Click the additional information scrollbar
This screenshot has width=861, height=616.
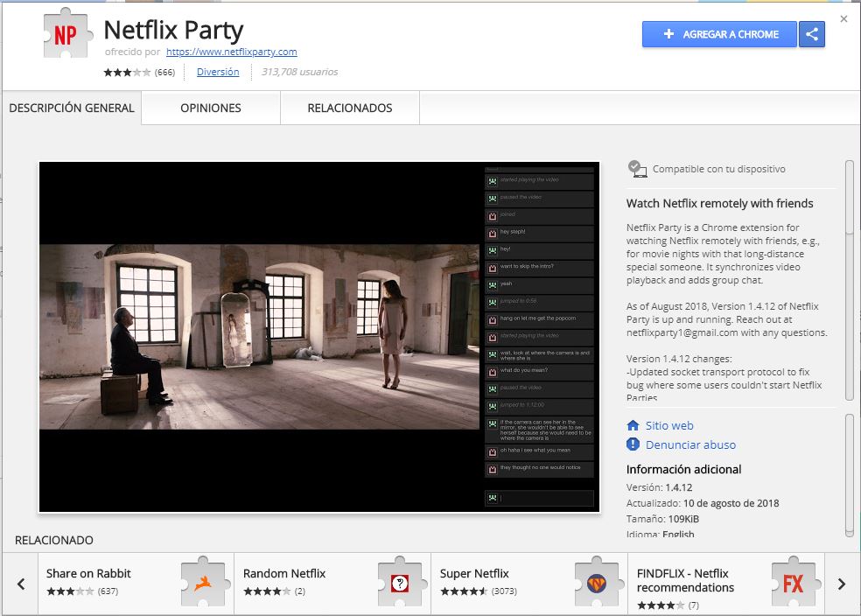point(850,475)
